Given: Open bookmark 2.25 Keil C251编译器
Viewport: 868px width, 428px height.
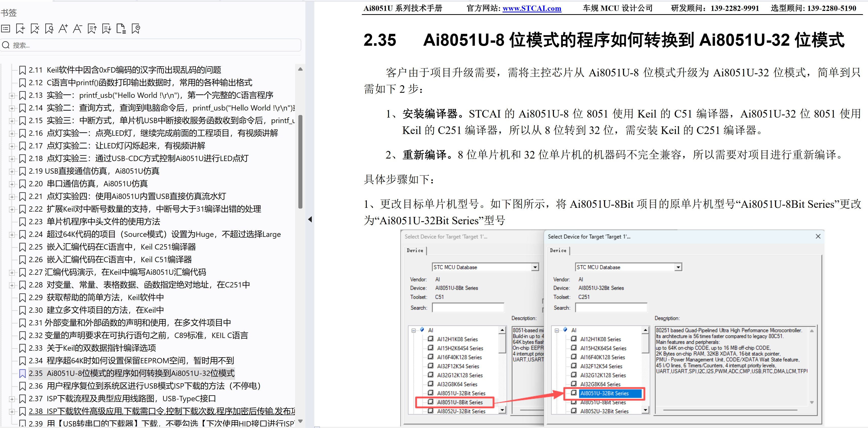Looking at the screenshot, I should coord(112,247).
